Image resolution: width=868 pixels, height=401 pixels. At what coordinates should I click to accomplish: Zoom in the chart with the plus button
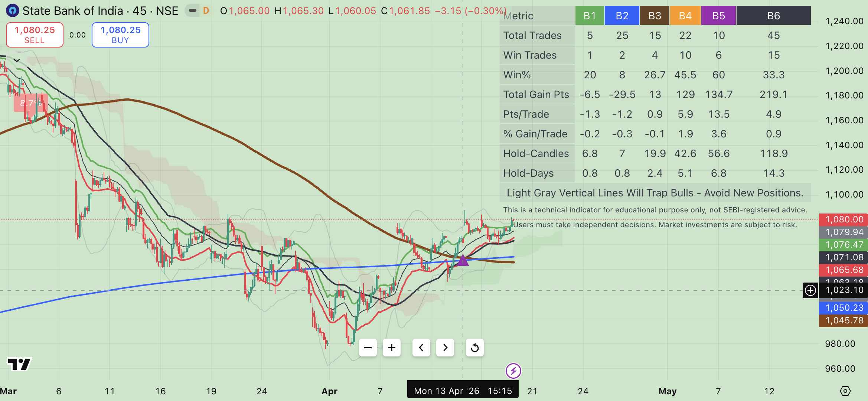(x=392, y=348)
